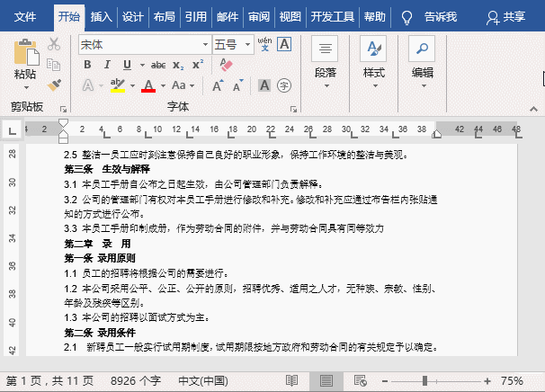Switch to the 插入 tab
The height and width of the screenshot is (392, 545).
[x=101, y=16]
